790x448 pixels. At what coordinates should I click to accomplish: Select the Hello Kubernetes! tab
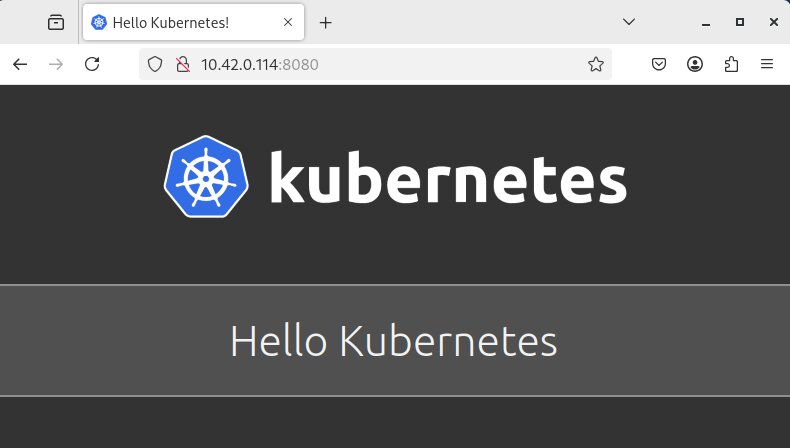point(193,22)
